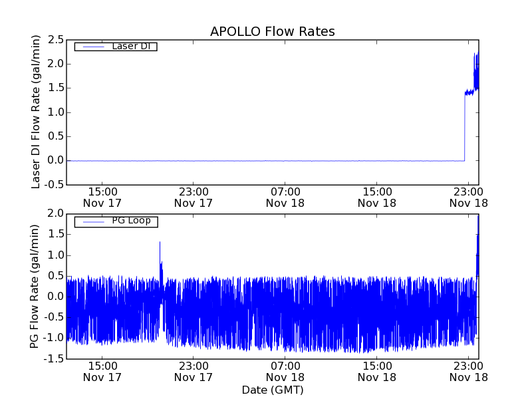Click the blue line sample in Laser DI legend
This screenshot has height=399, width=532.
(x=92, y=47)
